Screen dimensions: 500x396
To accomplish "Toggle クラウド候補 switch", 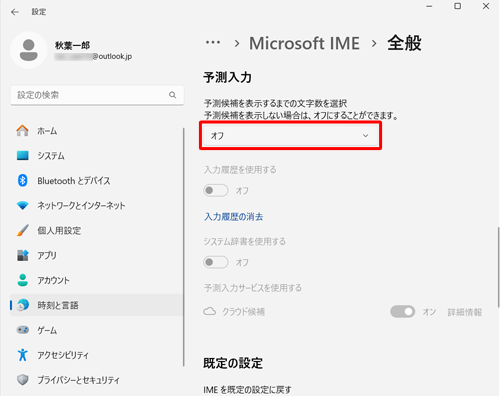I will coord(403,312).
